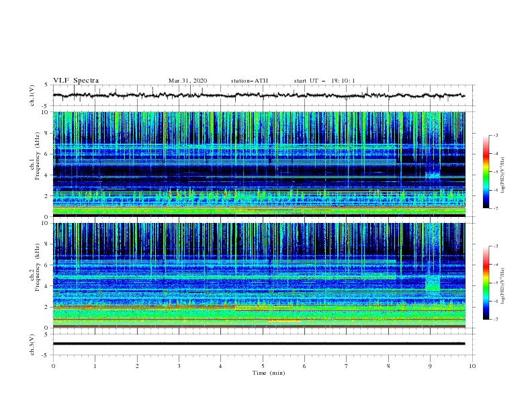532x411 pixels.
Task: Click the ch.3 flat voltage trace
Action: (259, 344)
